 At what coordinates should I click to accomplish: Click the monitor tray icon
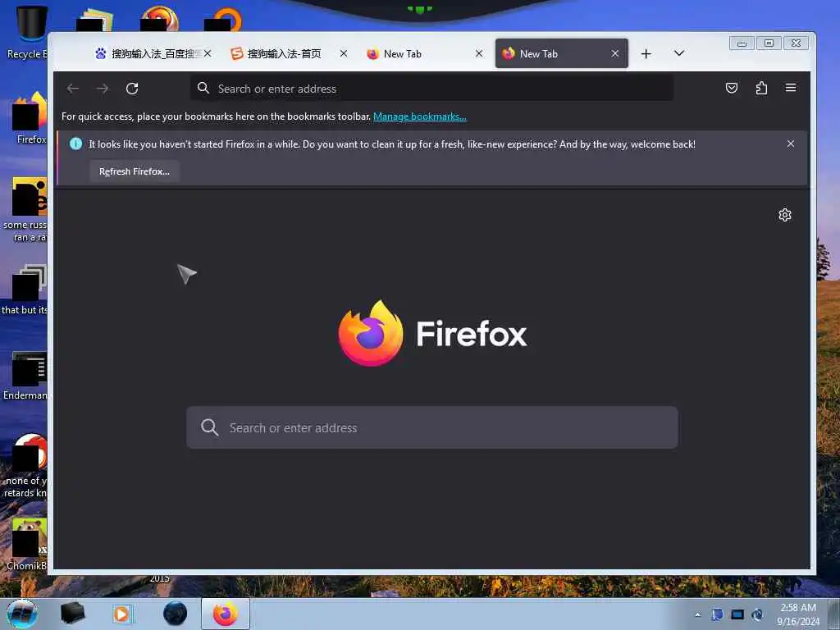pyautogui.click(x=737, y=614)
